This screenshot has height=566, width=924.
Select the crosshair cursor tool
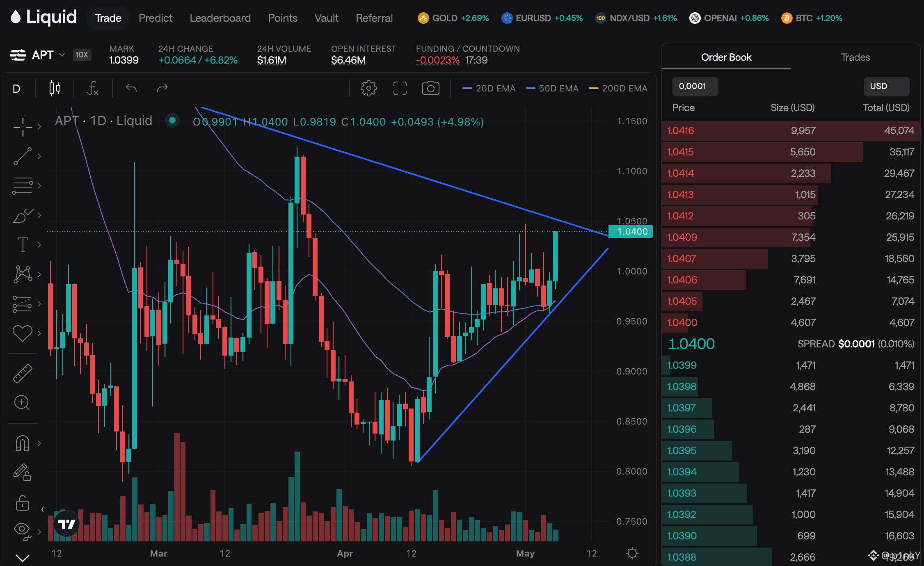[23, 127]
